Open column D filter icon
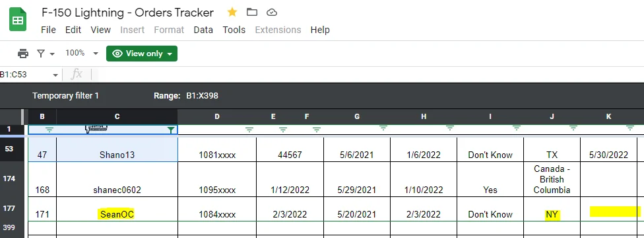644x238 pixels. [249, 130]
